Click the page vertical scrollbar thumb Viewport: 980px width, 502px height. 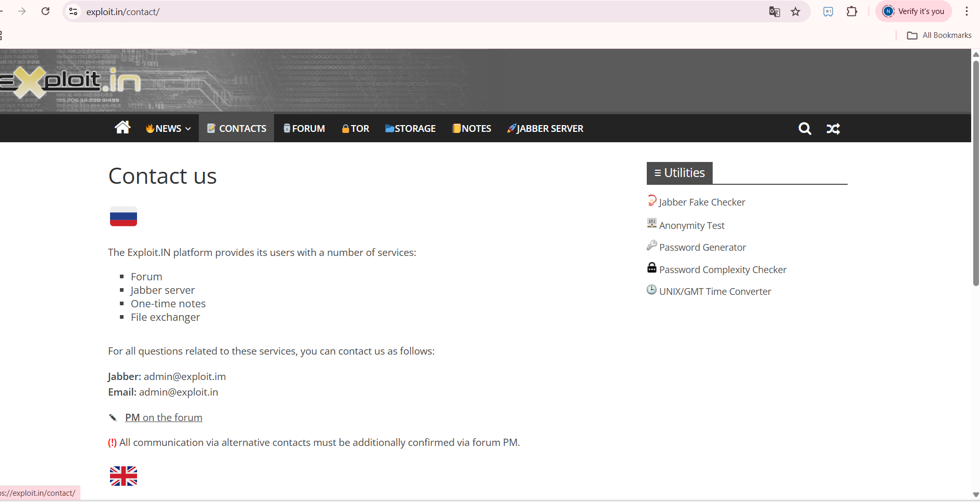[x=976, y=173]
